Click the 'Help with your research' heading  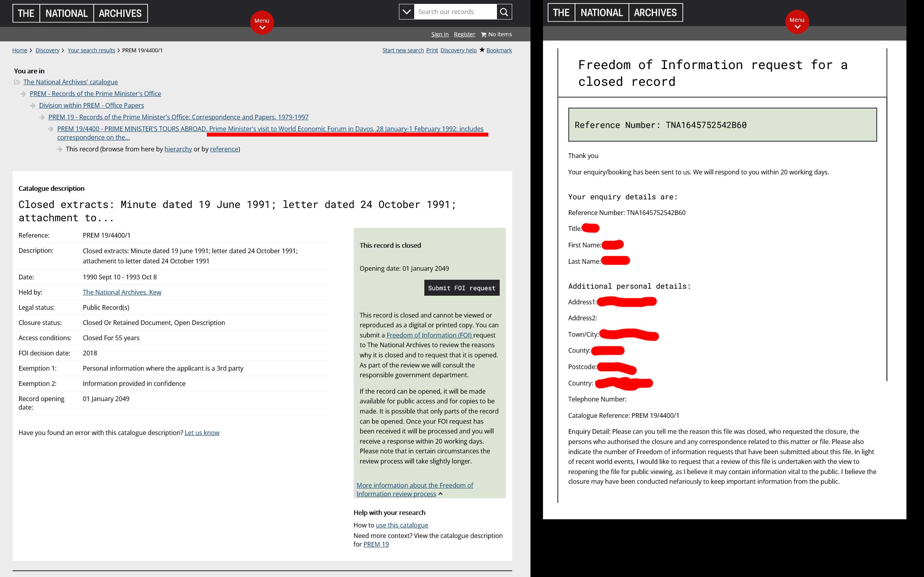[389, 513]
